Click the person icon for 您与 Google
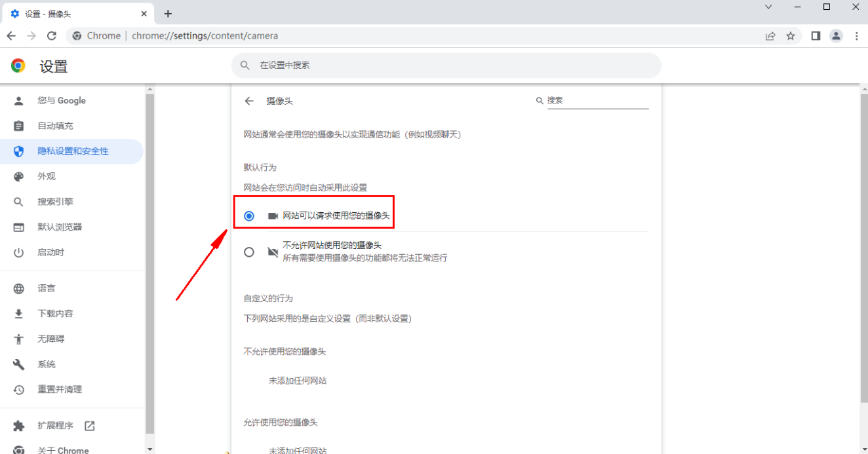Image resolution: width=868 pixels, height=454 pixels. pyautogui.click(x=18, y=100)
